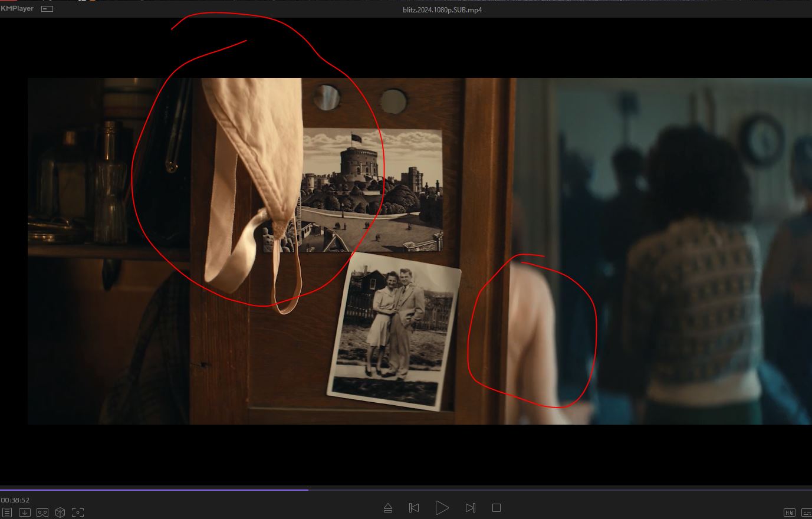This screenshot has height=519, width=812.
Task: Click the 00:38:52 elapsed time display
Action: click(15, 500)
